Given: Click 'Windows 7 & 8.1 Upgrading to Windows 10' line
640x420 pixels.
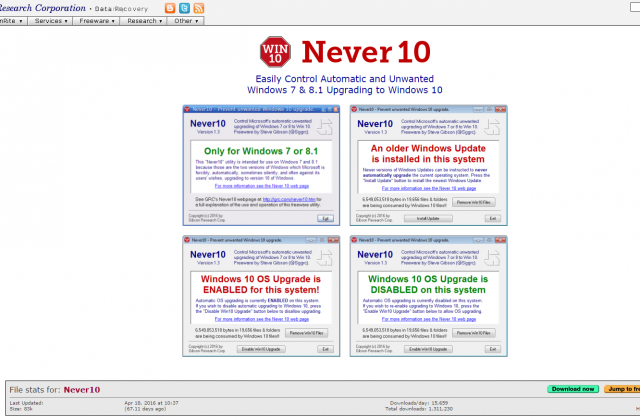Looking at the screenshot, I should click(344, 90).
